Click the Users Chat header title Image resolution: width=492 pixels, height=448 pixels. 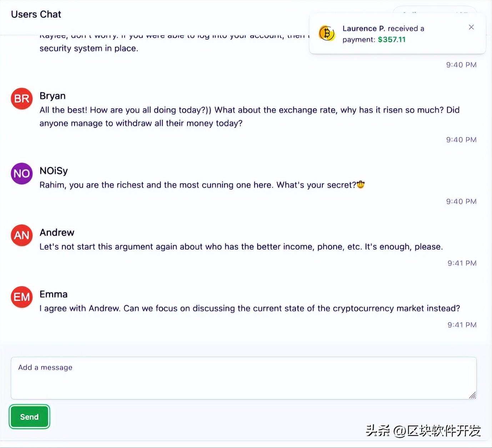[x=36, y=14]
